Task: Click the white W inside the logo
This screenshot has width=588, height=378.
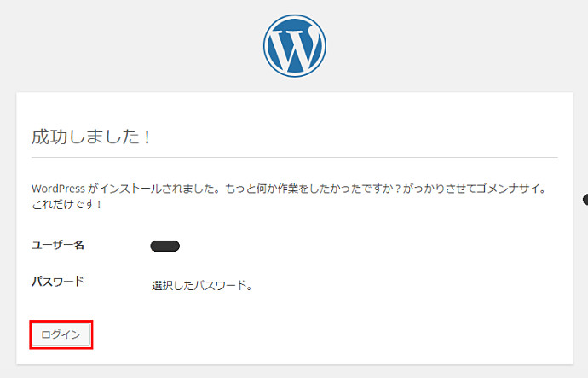Action: pos(295,48)
